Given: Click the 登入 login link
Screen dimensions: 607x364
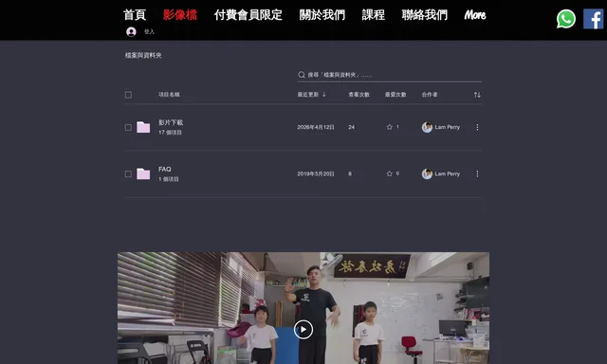Looking at the screenshot, I should point(149,31).
